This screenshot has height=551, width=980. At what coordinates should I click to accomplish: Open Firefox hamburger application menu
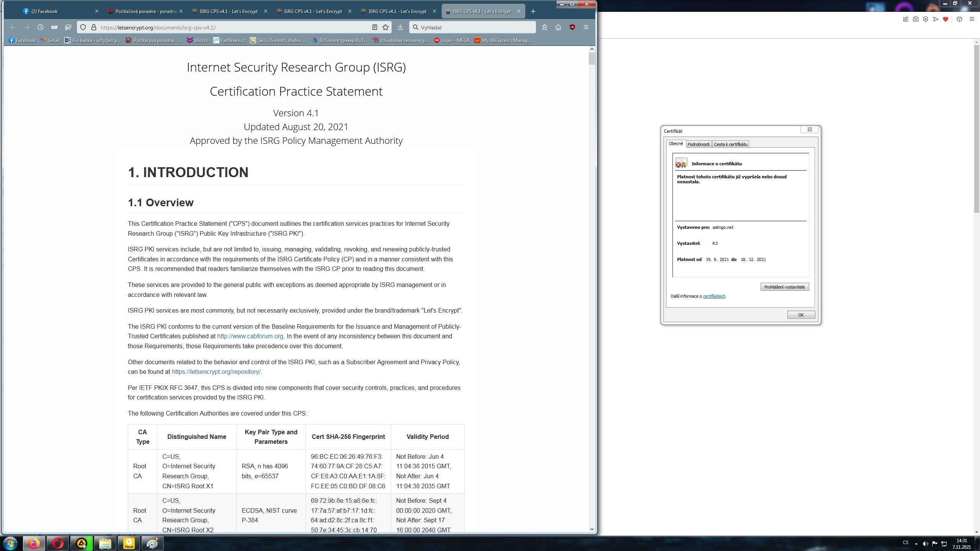586,27
